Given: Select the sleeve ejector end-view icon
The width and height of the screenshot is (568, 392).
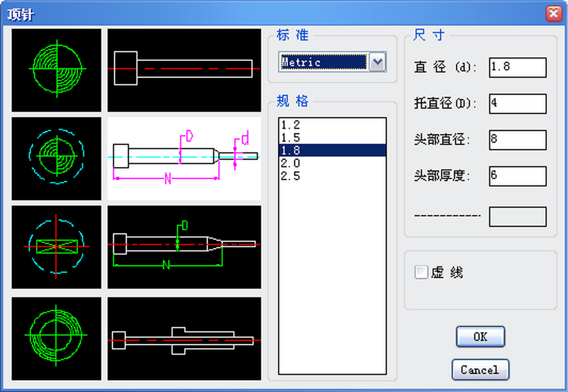Looking at the screenshot, I should coord(56,339).
